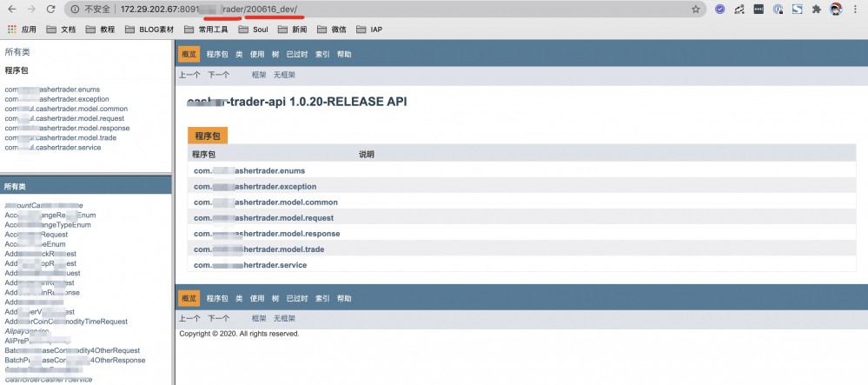The height and width of the screenshot is (385, 868).
Task: Open cashertrader.service in the package list frame
Action: click(53, 148)
